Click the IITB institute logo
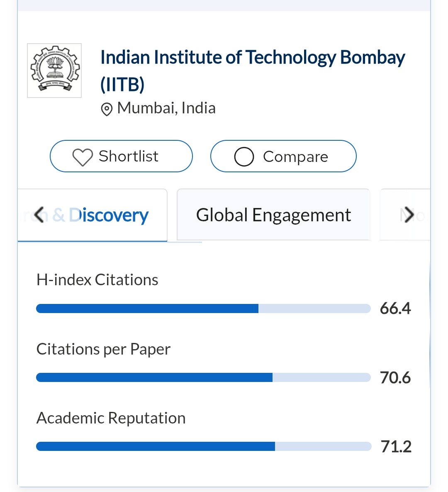This screenshot has height=492, width=448. (x=54, y=71)
